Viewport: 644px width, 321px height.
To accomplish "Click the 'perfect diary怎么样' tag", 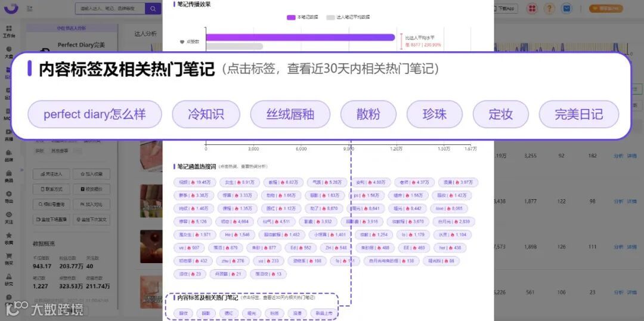I will pos(94,114).
